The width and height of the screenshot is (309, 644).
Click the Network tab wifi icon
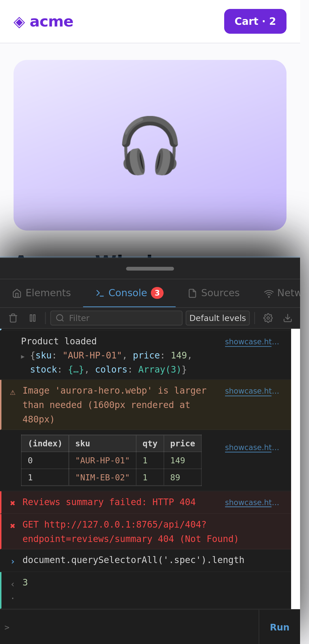pyautogui.click(x=269, y=293)
